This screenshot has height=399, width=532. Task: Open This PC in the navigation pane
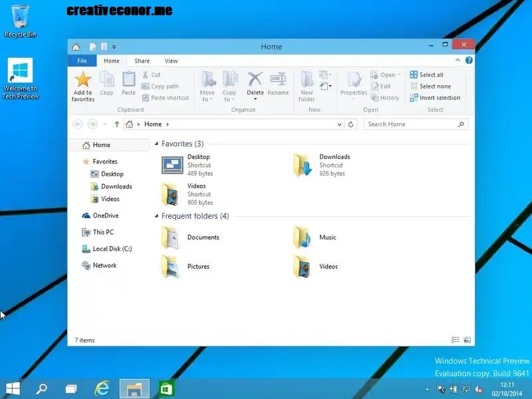(x=98, y=232)
